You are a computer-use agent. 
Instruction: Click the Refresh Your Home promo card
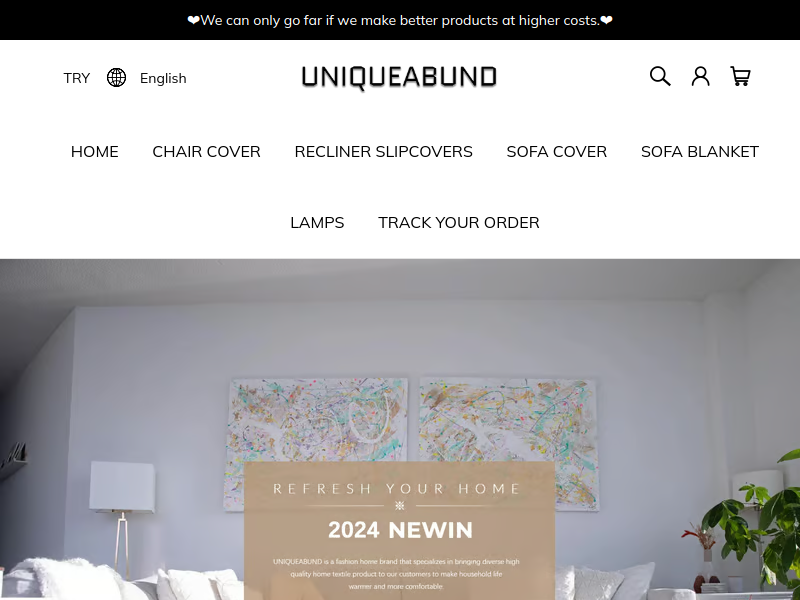click(399, 531)
